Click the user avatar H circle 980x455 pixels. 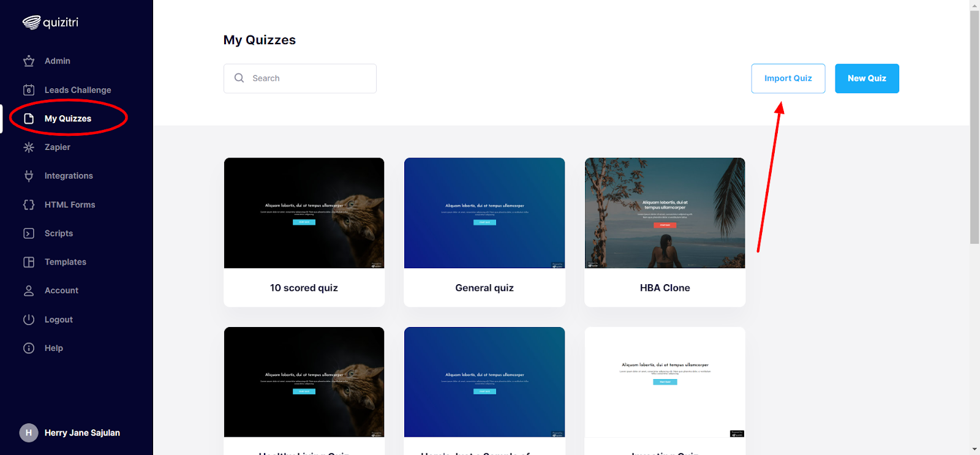[x=29, y=433]
